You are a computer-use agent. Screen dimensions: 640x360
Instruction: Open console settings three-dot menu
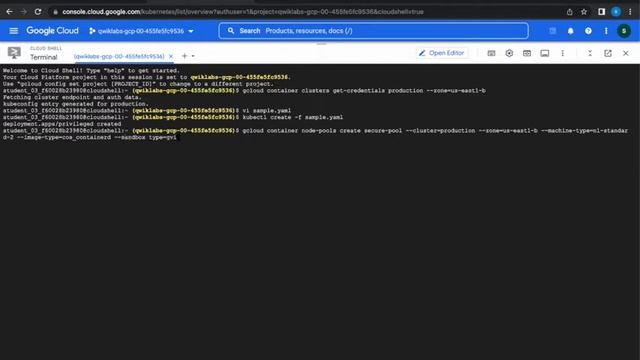606,31
